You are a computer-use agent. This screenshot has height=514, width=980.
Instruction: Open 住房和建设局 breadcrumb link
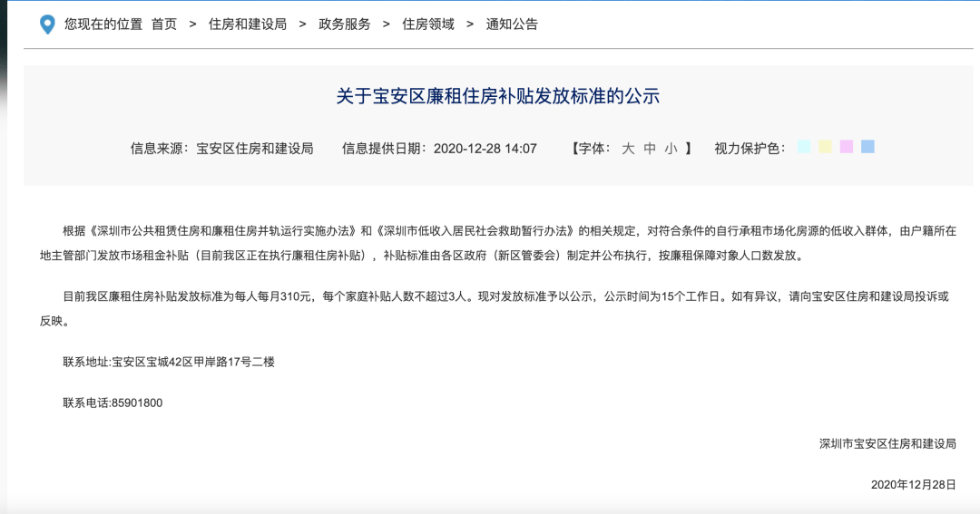(x=248, y=24)
